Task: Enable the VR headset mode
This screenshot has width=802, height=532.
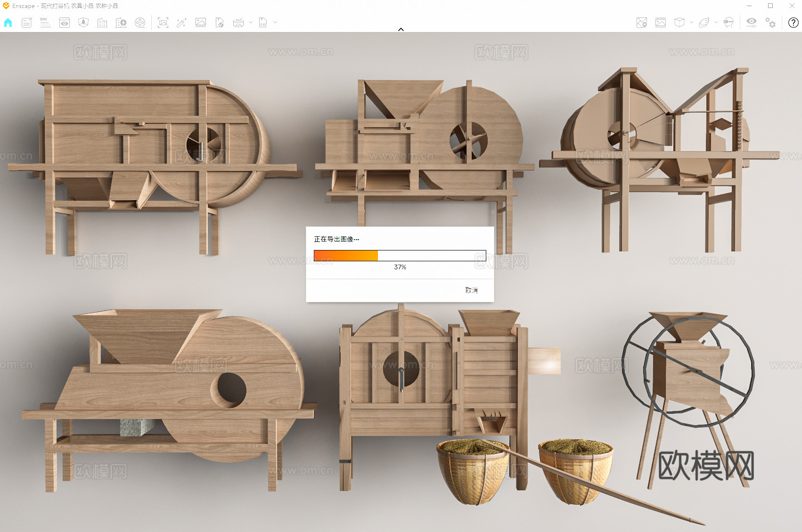Action: 728,23
